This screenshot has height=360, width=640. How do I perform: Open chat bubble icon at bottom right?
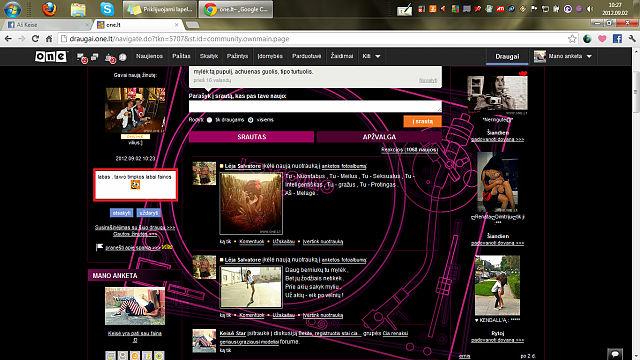point(615,354)
